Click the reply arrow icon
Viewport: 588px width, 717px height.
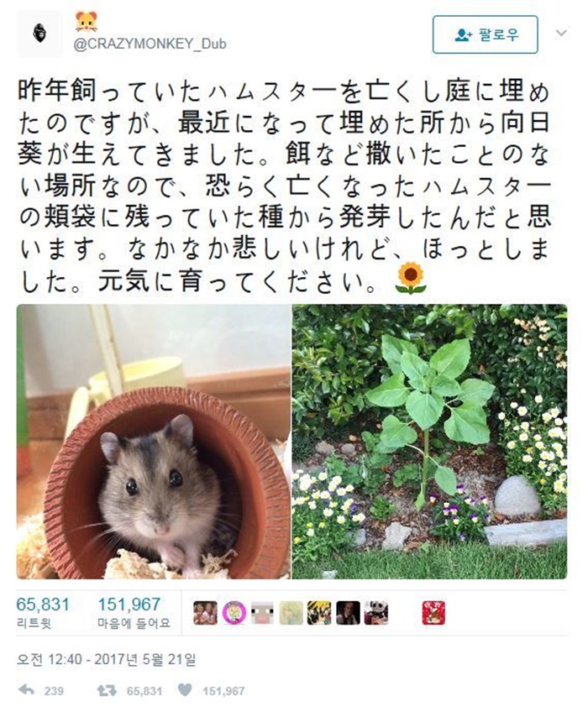(x=26, y=689)
